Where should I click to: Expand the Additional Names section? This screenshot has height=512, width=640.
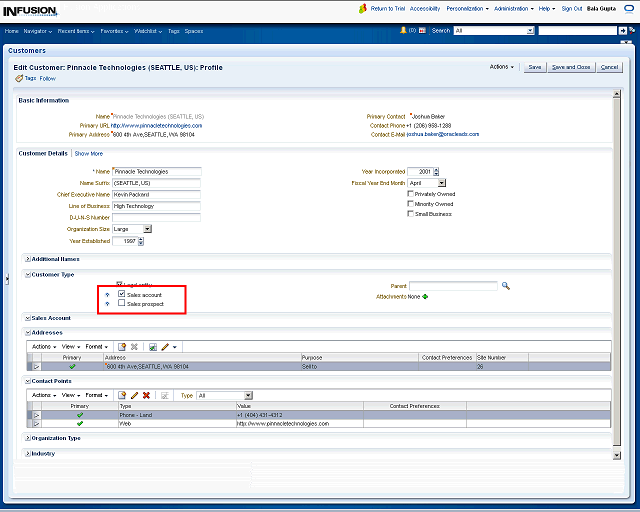click(28, 259)
